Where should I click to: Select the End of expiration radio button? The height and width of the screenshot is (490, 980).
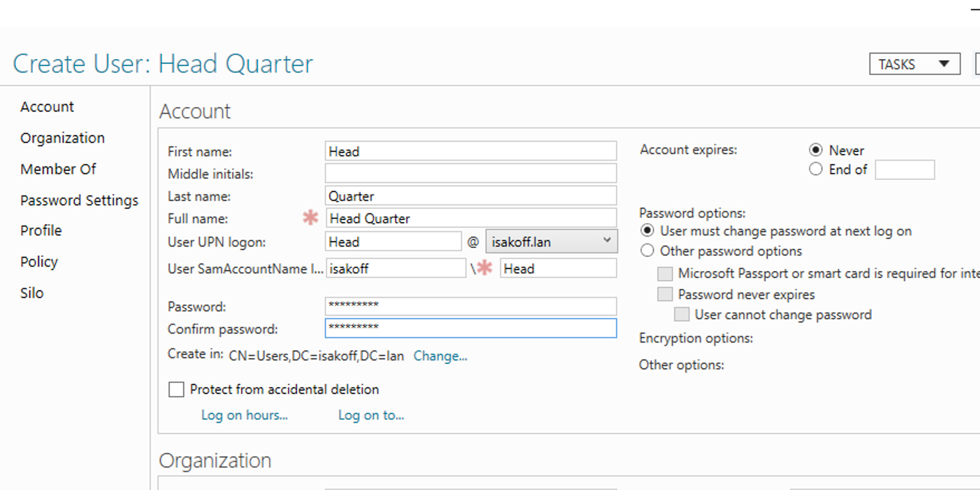(815, 169)
